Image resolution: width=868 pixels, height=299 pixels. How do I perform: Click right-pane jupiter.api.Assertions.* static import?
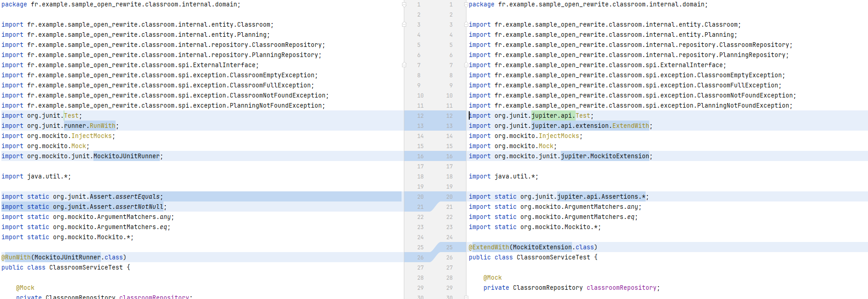click(x=559, y=197)
